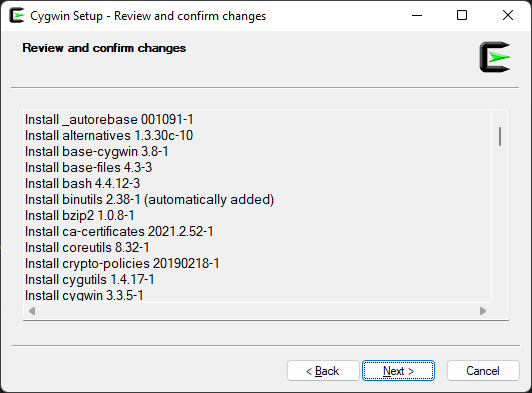Select the line "Install ca-certificates 2021.2.52-1"
The image size is (532, 393).
point(119,231)
